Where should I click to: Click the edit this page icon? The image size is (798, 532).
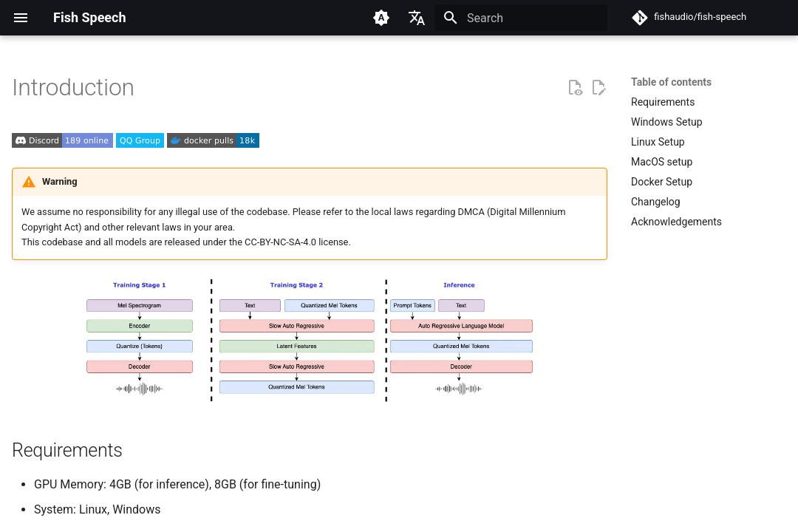pyautogui.click(x=599, y=88)
